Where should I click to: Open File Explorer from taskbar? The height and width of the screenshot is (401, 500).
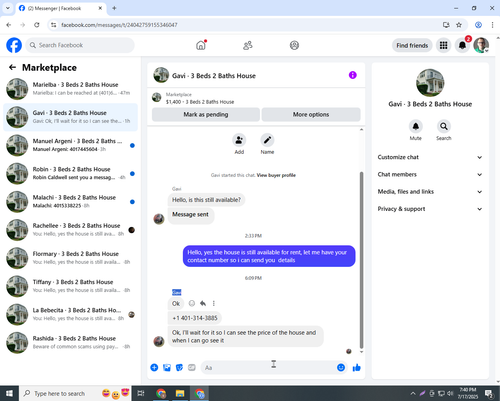tap(180, 393)
